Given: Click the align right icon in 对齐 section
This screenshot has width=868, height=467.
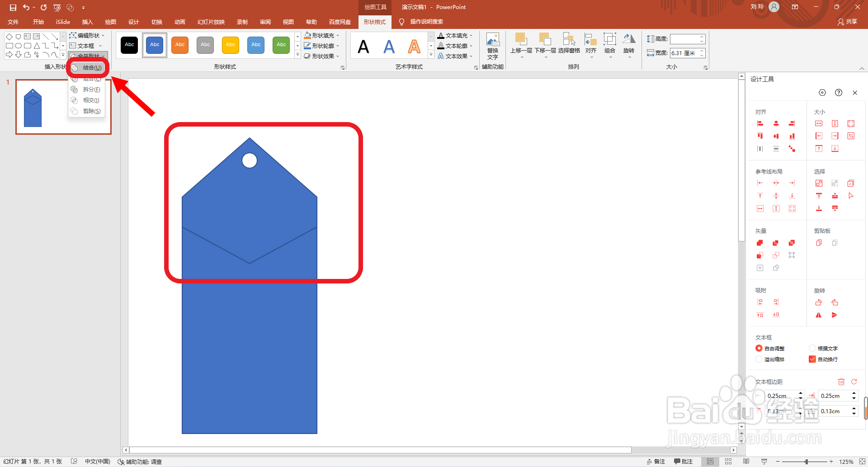Looking at the screenshot, I should pyautogui.click(x=792, y=123).
